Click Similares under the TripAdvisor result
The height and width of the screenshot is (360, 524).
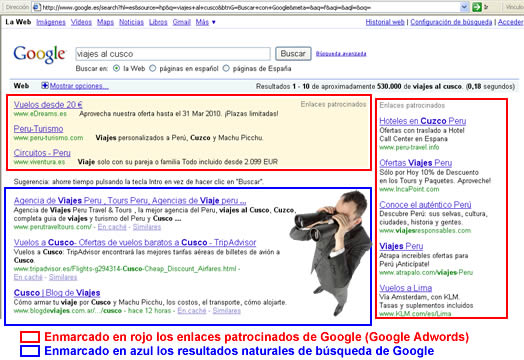pyautogui.click(x=63, y=277)
